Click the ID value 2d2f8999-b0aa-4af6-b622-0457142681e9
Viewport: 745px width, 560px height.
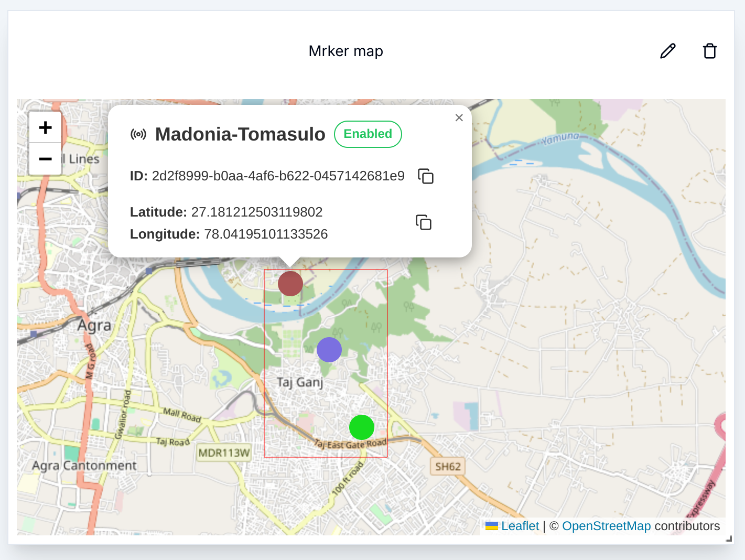point(278,176)
